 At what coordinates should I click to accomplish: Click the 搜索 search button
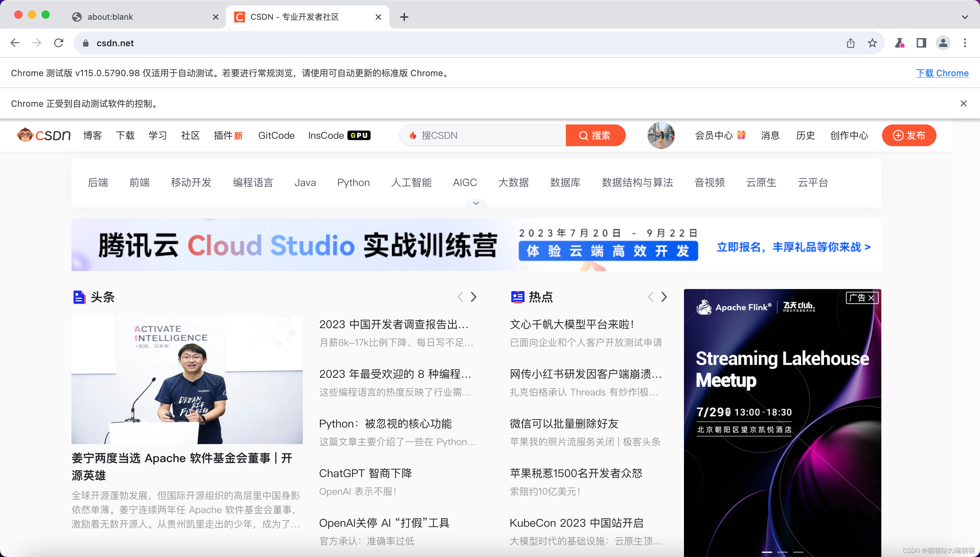click(595, 136)
